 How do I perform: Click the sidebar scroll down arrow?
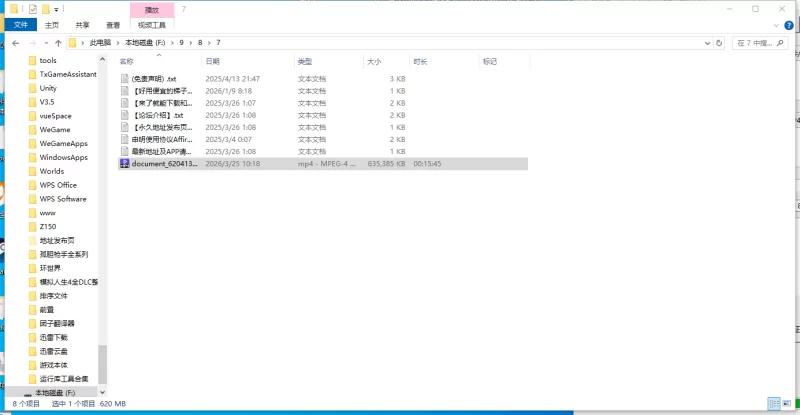(103, 392)
